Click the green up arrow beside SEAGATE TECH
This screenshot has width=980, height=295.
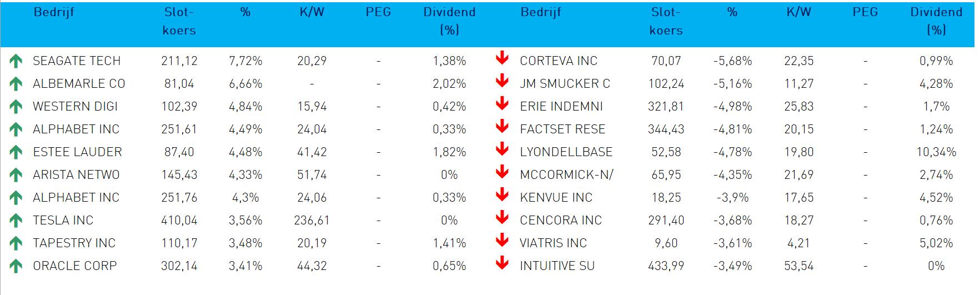click(x=16, y=61)
